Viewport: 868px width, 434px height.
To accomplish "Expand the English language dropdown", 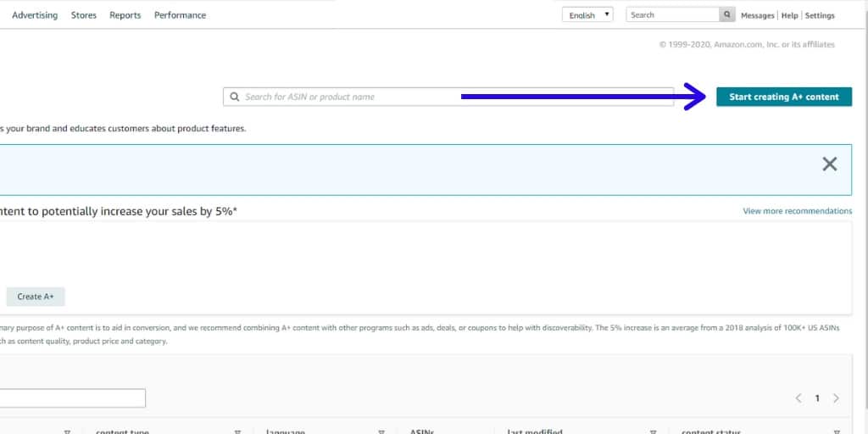I will coord(587,15).
